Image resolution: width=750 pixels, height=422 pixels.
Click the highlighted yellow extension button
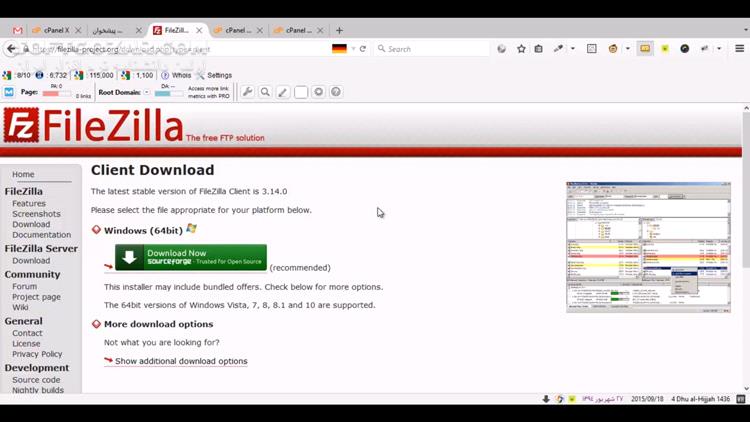[x=645, y=49]
